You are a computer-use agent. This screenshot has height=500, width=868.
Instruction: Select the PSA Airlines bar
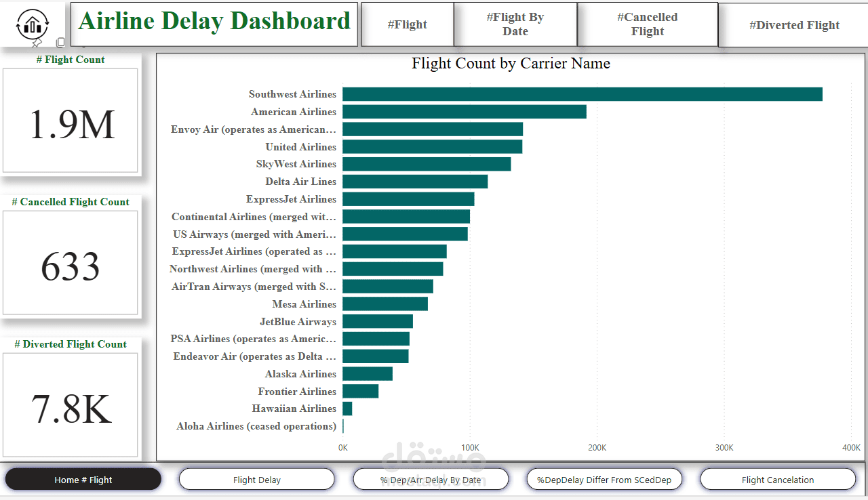coord(376,339)
